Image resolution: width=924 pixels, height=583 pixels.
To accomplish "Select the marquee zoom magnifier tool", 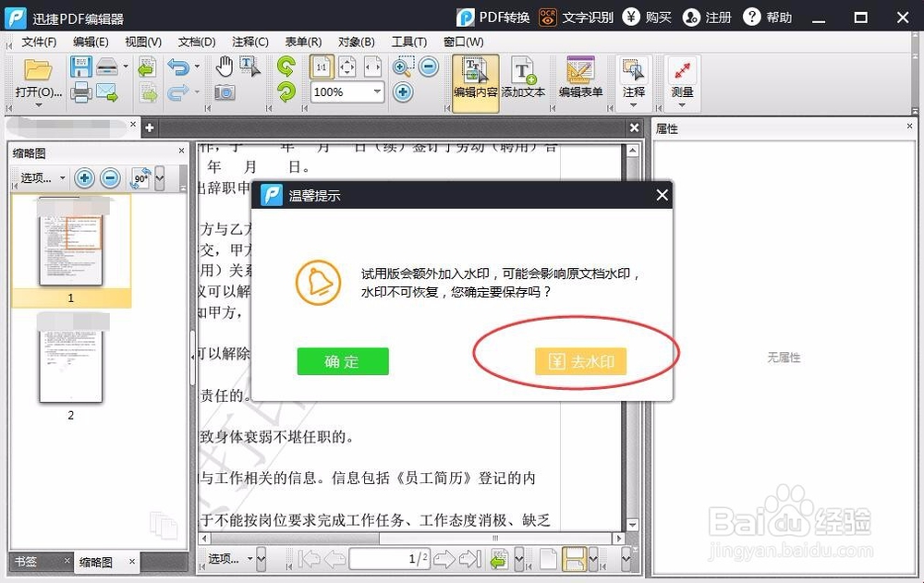I will coord(403,67).
